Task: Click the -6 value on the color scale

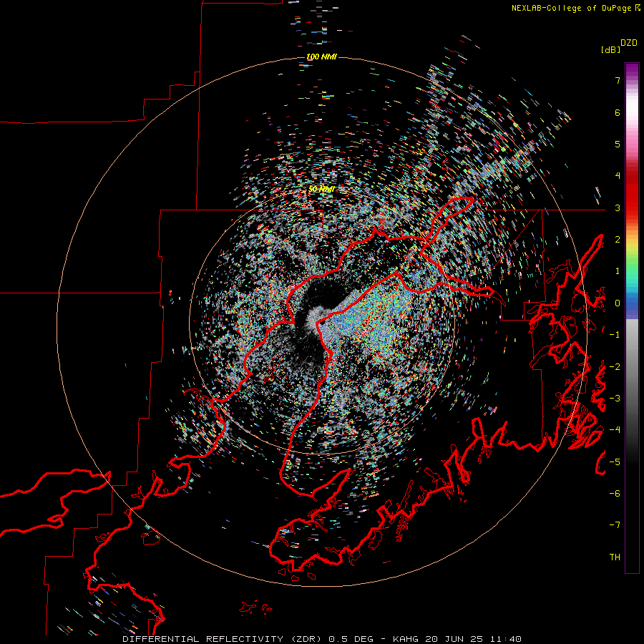Action: 615,494
